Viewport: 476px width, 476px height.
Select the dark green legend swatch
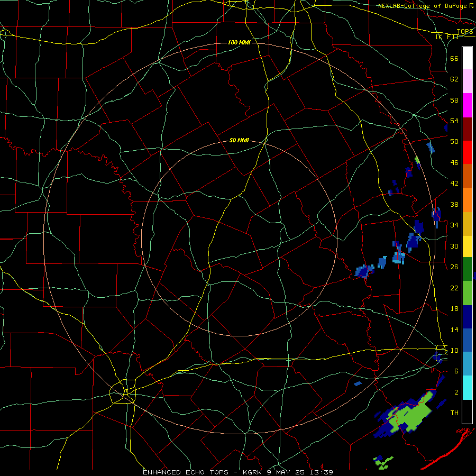point(467,269)
